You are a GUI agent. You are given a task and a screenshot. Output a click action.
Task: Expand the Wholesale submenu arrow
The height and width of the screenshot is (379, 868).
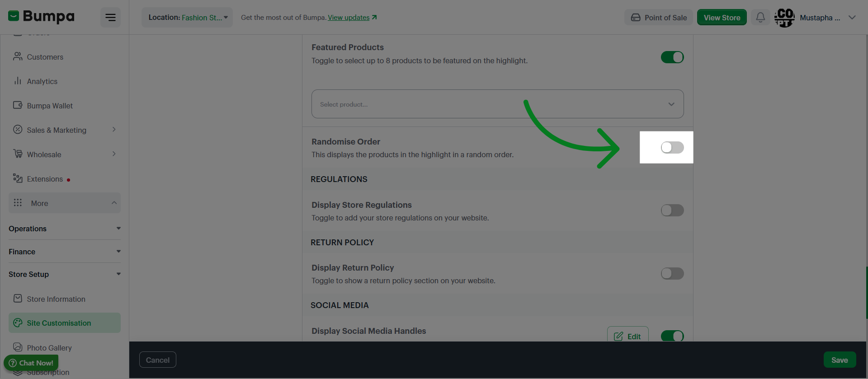[x=114, y=154]
